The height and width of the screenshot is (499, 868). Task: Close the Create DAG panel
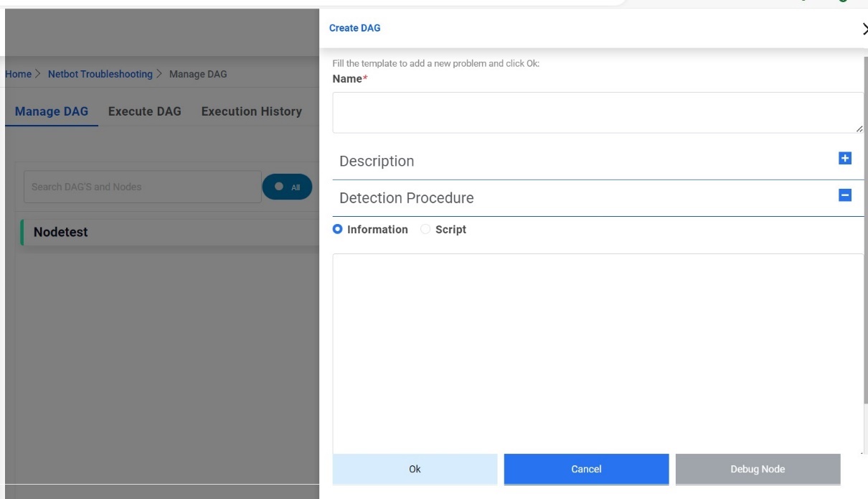[864, 29]
